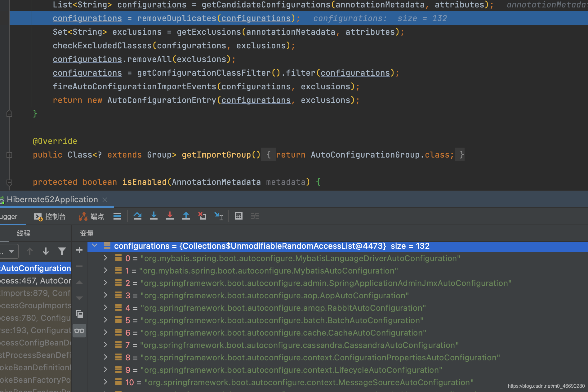
Task: Click removeDuplicates in the highlighted line
Action: pyautogui.click(x=177, y=18)
